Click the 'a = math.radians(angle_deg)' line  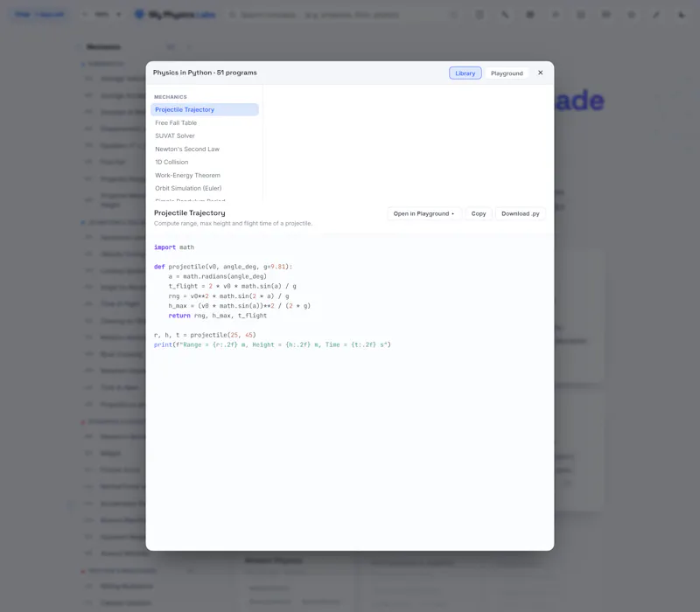pos(217,276)
